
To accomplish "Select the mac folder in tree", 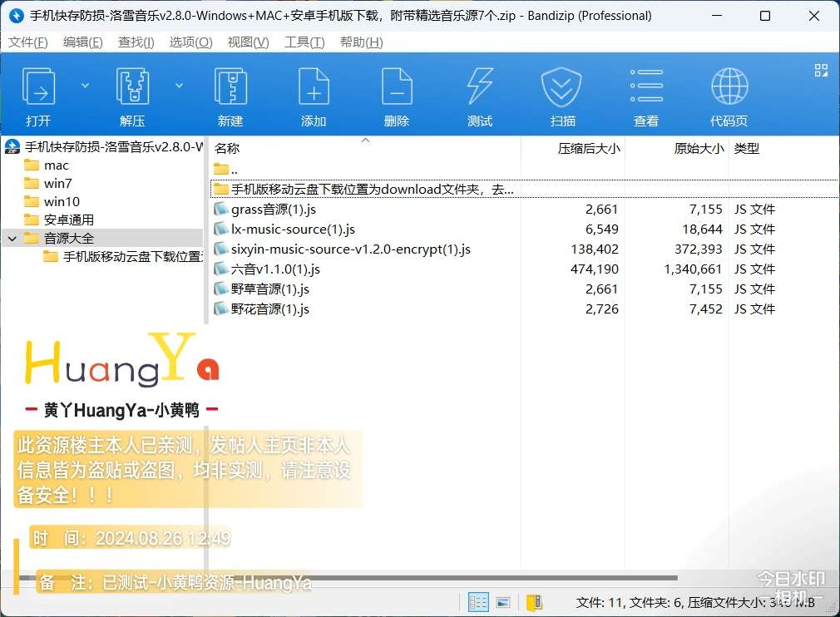I will pyautogui.click(x=47, y=165).
